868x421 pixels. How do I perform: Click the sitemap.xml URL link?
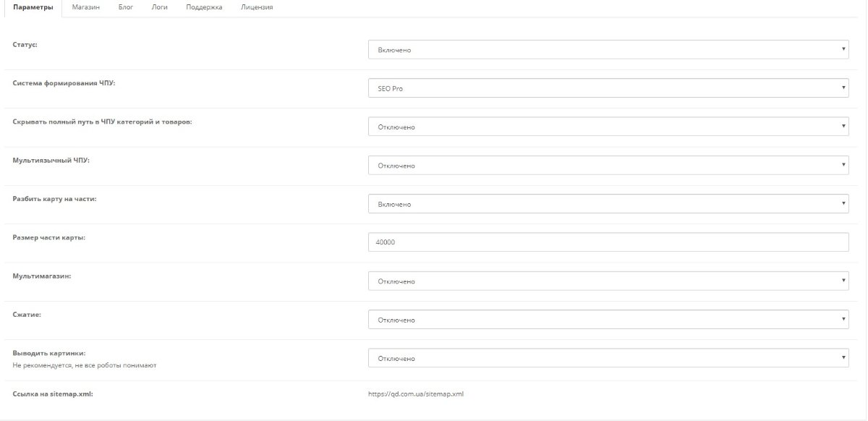[416, 394]
